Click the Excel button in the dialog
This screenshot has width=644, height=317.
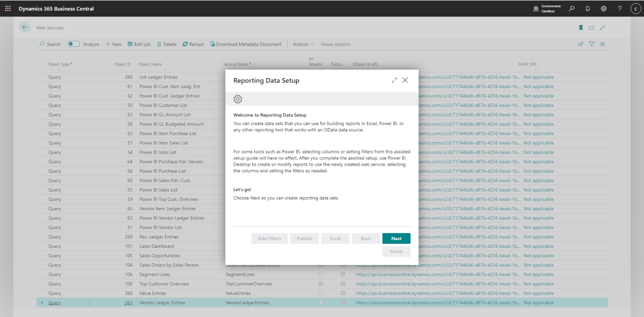(x=335, y=238)
